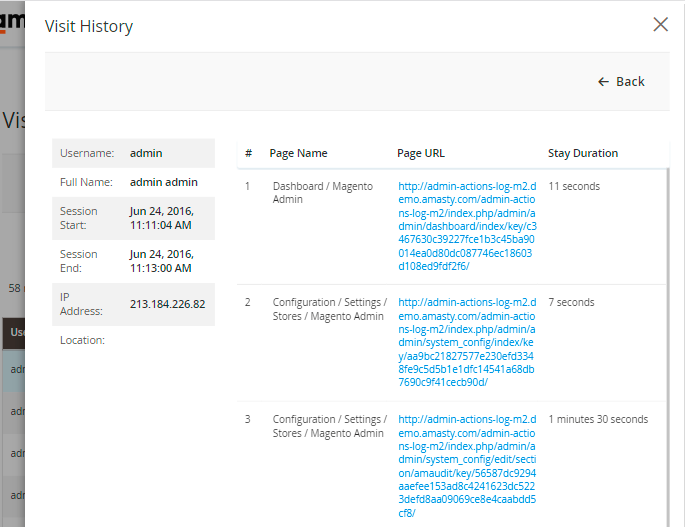This screenshot has width=685, height=527.
Task: Click the Page URL column header
Action: click(x=421, y=153)
